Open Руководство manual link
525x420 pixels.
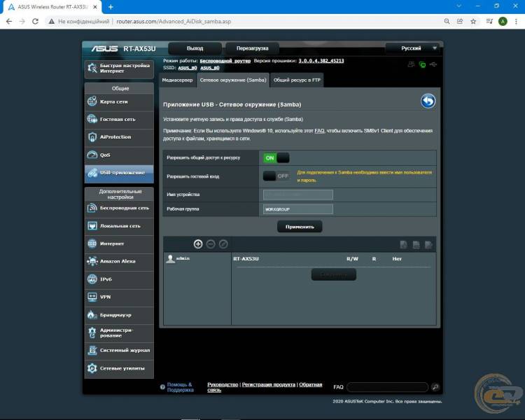pos(223,384)
